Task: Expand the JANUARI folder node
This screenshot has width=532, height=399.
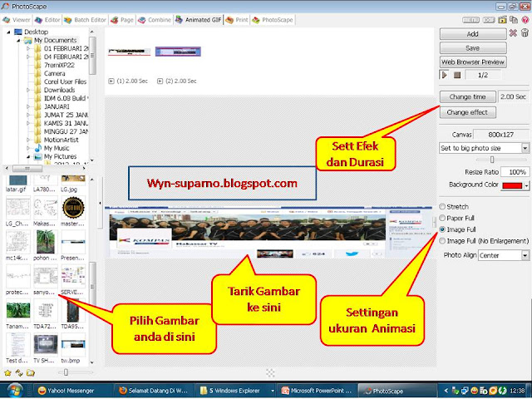Action: pyautogui.click(x=28, y=107)
